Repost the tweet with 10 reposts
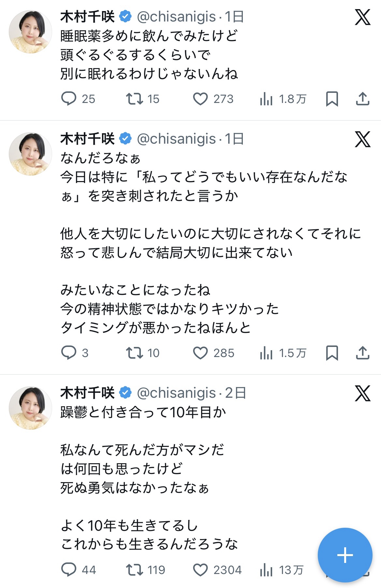The height and width of the screenshot is (588, 381). coord(134,353)
